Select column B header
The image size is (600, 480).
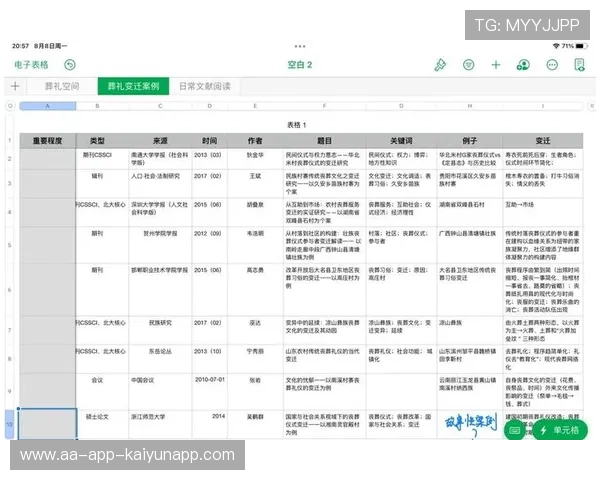pos(97,106)
